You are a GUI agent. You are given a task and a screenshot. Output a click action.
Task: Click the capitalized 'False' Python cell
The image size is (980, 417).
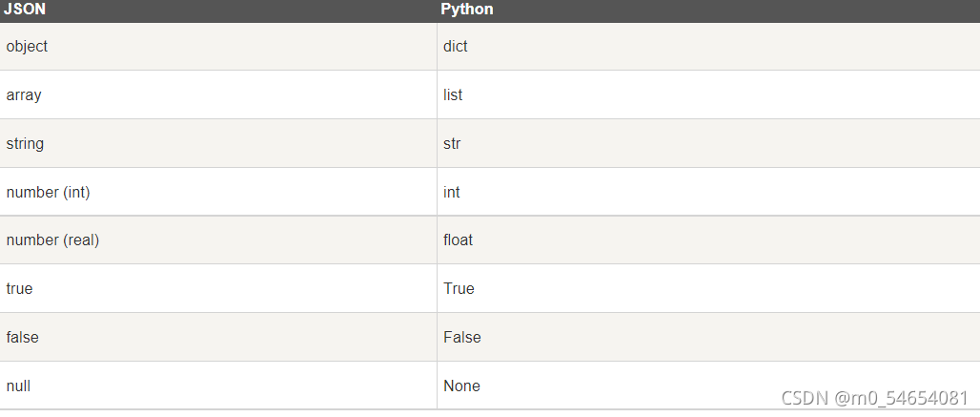click(462, 337)
